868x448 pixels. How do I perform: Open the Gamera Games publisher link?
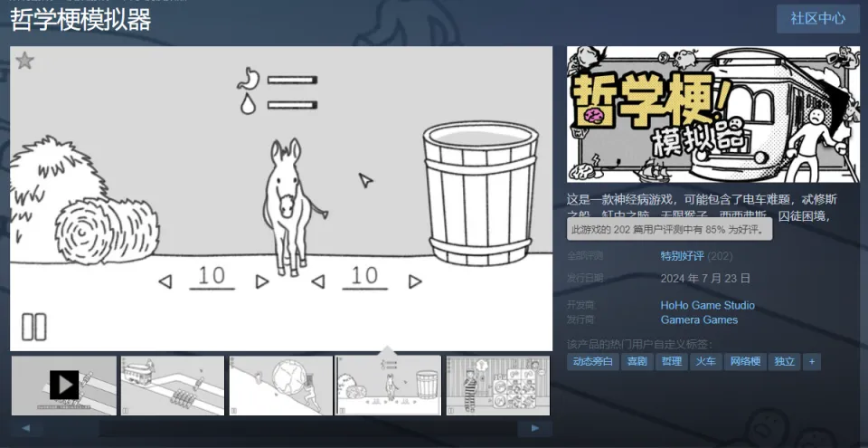point(699,319)
